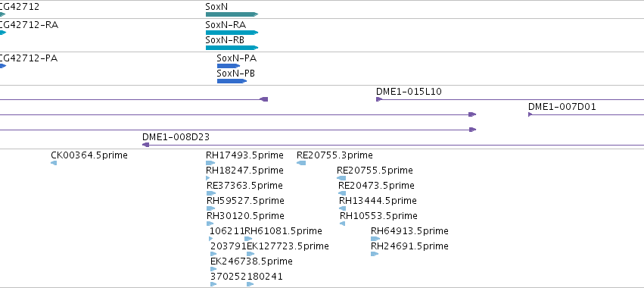Image resolution: width=644 pixels, height=288 pixels.
Task: Click the RE37363.5prime EST glyph
Action: [x=211, y=193]
